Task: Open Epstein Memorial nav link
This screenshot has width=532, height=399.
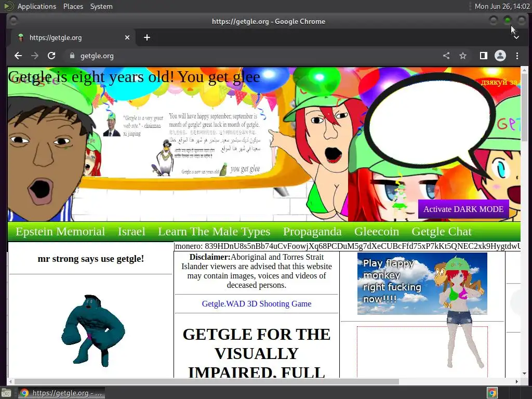Action: tap(60, 231)
